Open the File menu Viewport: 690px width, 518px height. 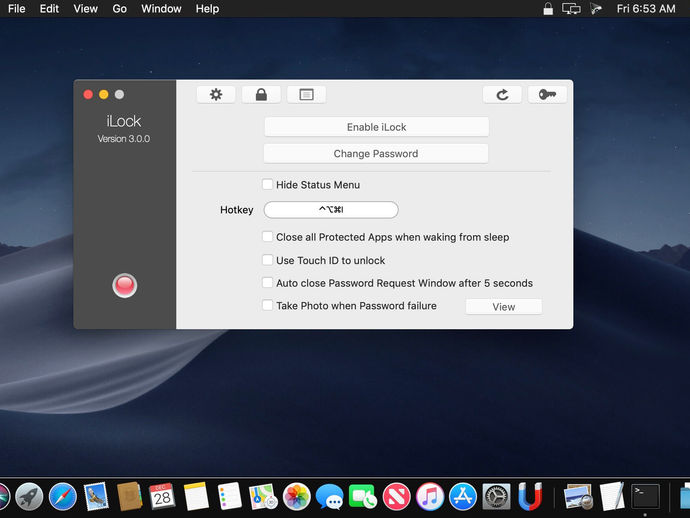(17, 9)
